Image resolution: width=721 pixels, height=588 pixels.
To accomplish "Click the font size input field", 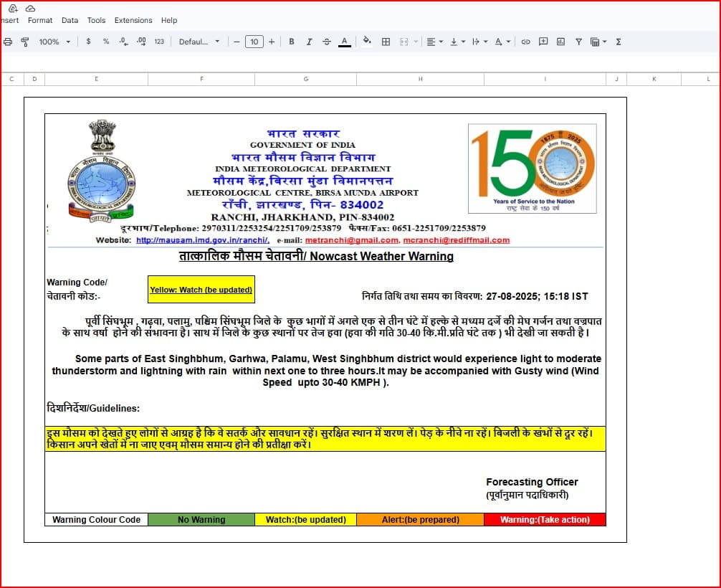I will pyautogui.click(x=254, y=42).
